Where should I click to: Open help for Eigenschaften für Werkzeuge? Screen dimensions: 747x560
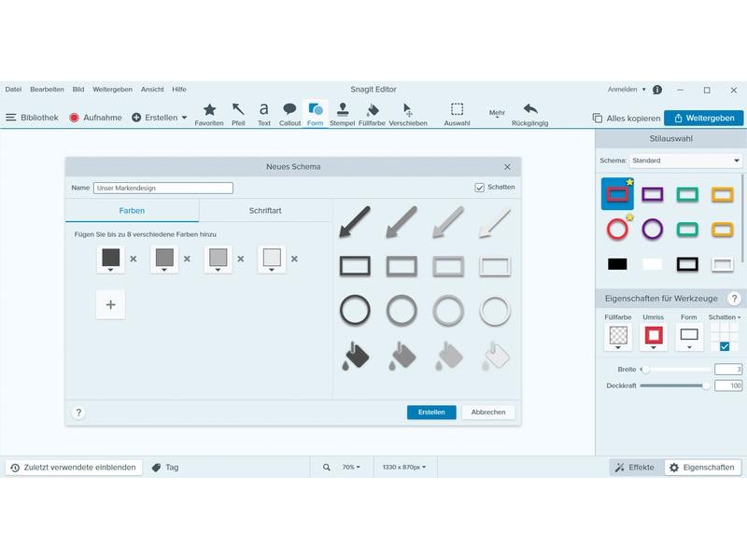coord(734,299)
